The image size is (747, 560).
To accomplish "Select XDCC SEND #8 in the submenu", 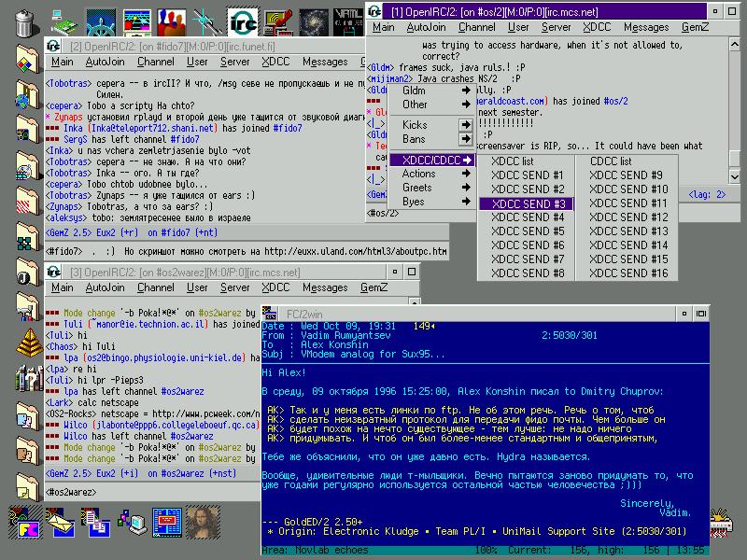I will 528,273.
